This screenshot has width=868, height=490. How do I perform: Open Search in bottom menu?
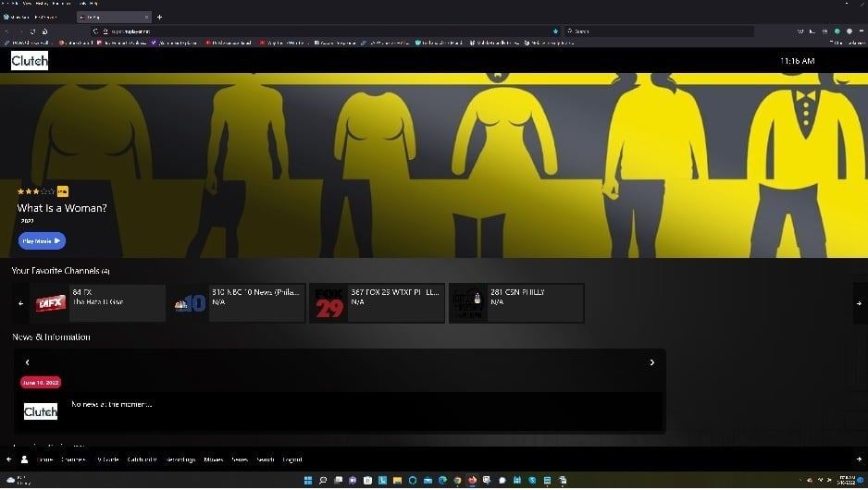(266, 459)
